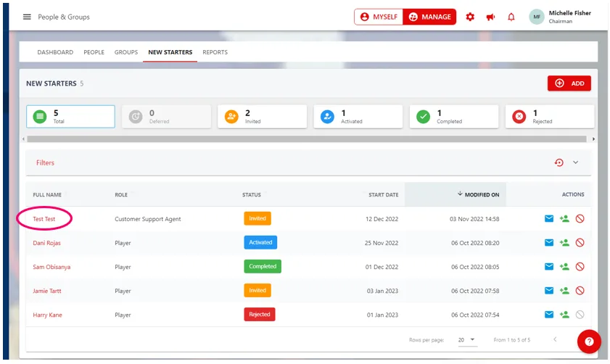Screen dimensions: 610x364
Task: Open Michelle Fisher profile avatar
Action: 537,17
